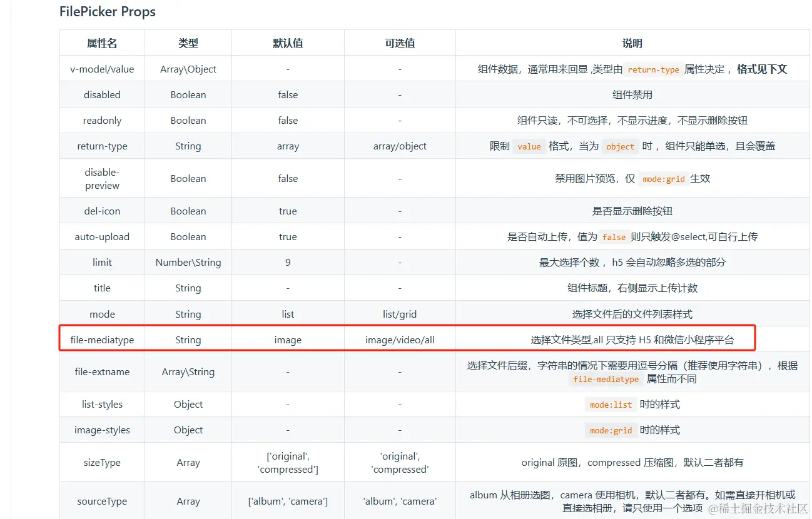Click the default value 'image' cell
This screenshot has width=812, height=519.
[288, 340]
